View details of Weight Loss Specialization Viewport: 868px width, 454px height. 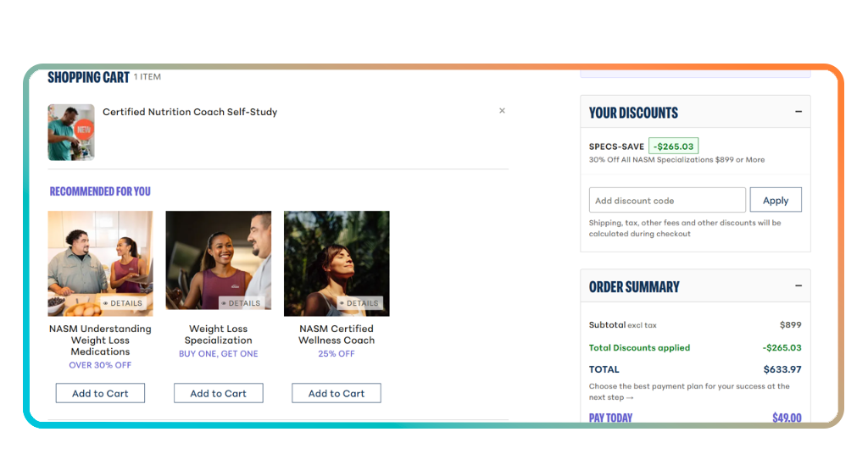pyautogui.click(x=242, y=303)
